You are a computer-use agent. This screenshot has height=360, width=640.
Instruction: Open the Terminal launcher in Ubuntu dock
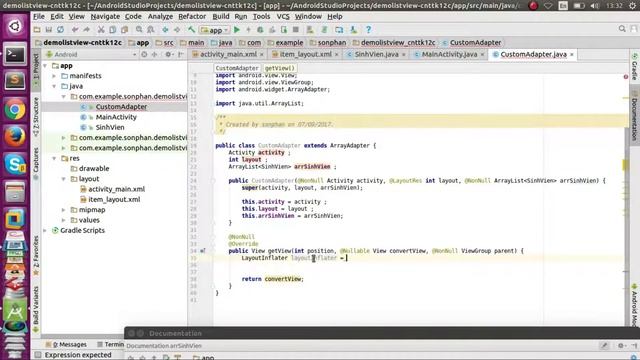coord(15,53)
